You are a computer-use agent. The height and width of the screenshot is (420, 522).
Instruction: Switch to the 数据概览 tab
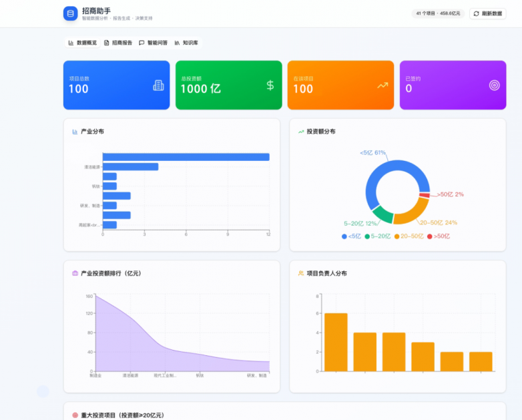(x=83, y=43)
